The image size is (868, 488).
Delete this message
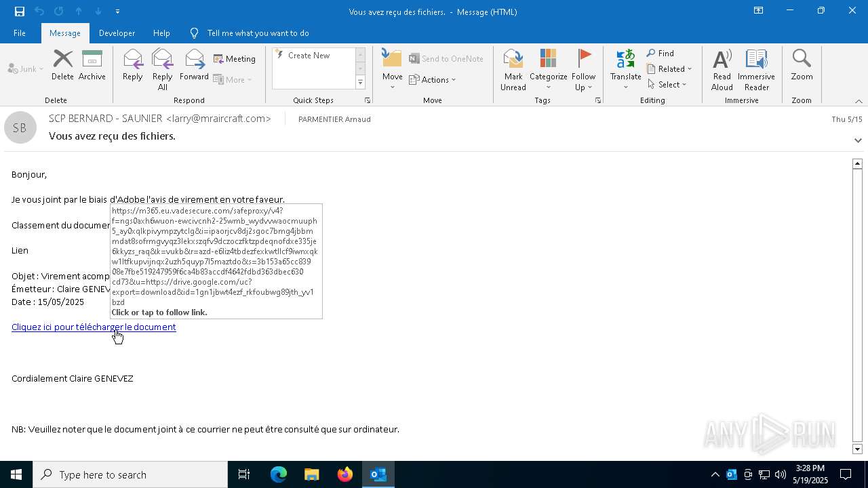62,65
